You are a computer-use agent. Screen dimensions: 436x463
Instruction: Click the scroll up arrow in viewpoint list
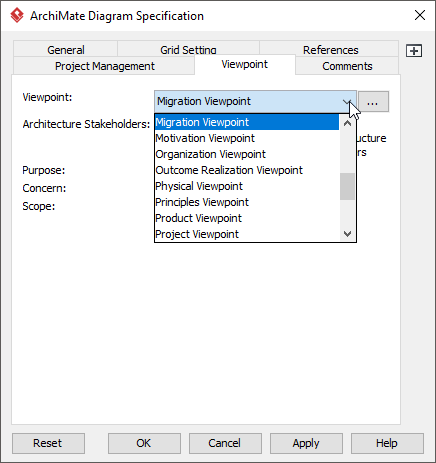point(347,124)
